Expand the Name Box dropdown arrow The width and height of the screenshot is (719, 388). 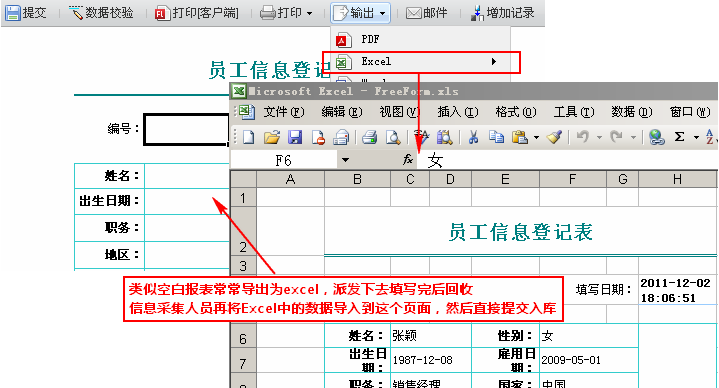345,160
